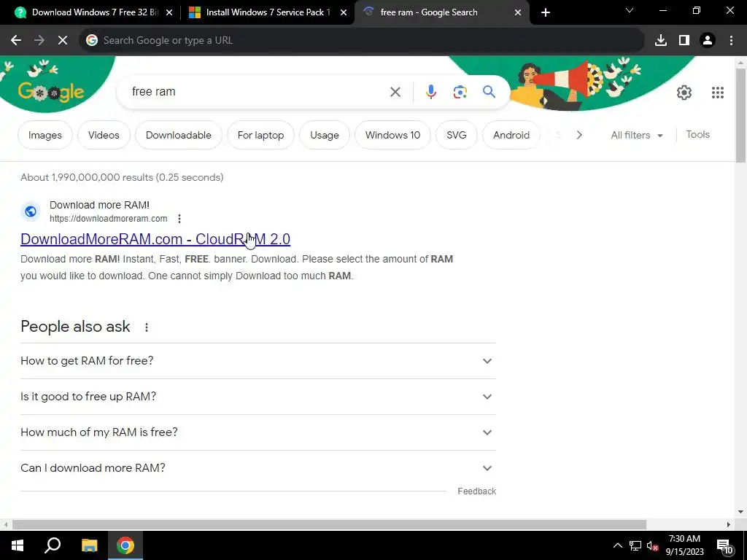Click the downloadmoreram.com URL text

[108, 219]
